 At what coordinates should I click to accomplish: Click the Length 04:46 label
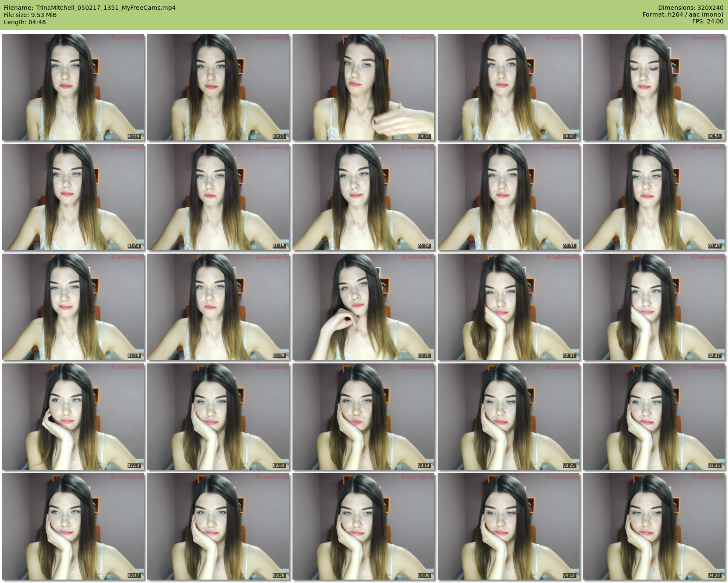coord(25,22)
